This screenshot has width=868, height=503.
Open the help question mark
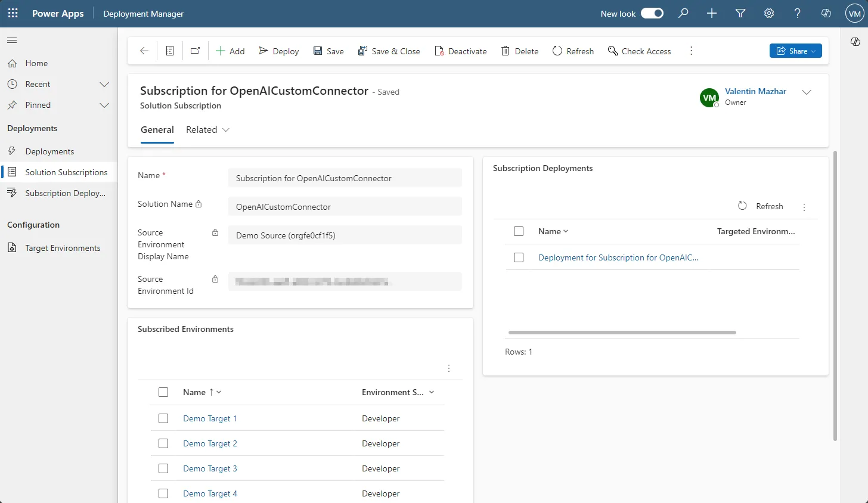798,13
